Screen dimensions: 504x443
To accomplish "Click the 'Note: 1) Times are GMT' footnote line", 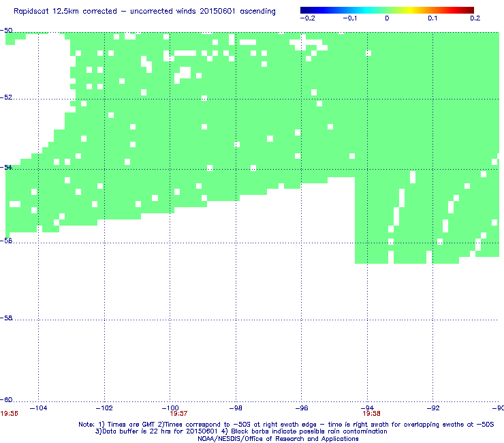I will [x=286, y=425].
